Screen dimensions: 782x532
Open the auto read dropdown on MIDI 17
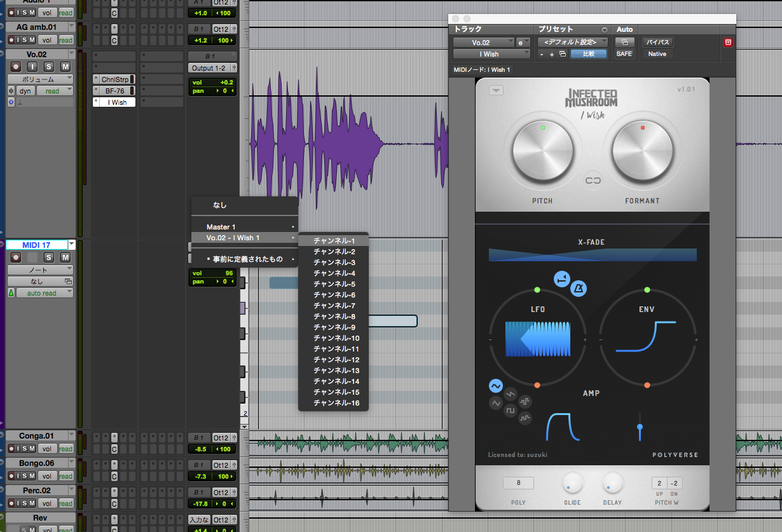pyautogui.click(x=45, y=293)
